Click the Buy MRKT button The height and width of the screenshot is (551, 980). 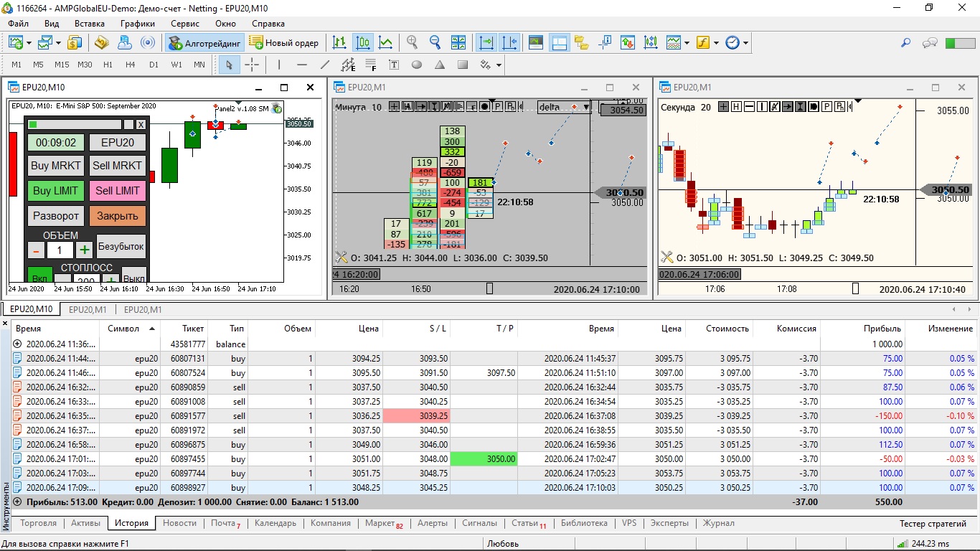[x=57, y=166]
